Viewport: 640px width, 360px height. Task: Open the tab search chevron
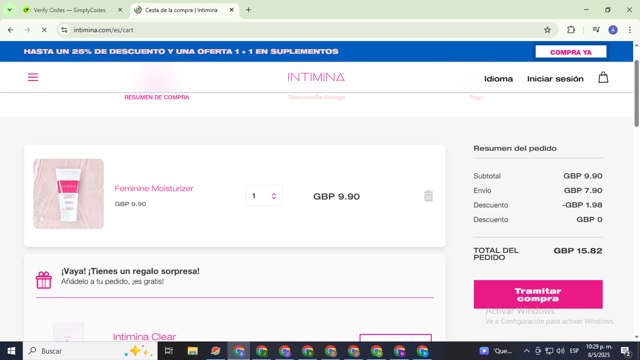tap(9, 10)
